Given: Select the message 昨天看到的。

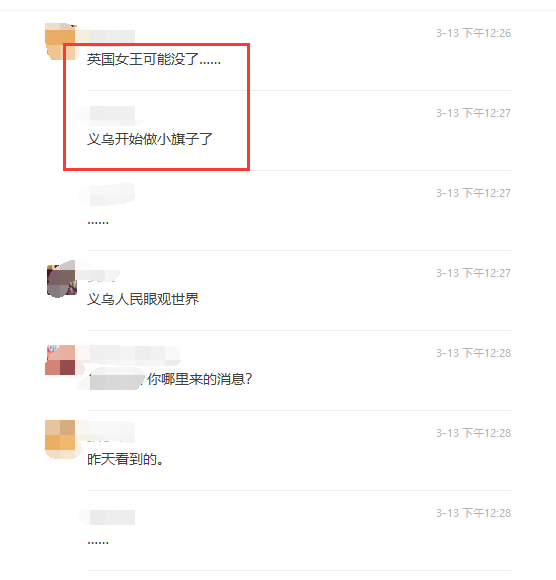Looking at the screenshot, I should pos(125,459).
